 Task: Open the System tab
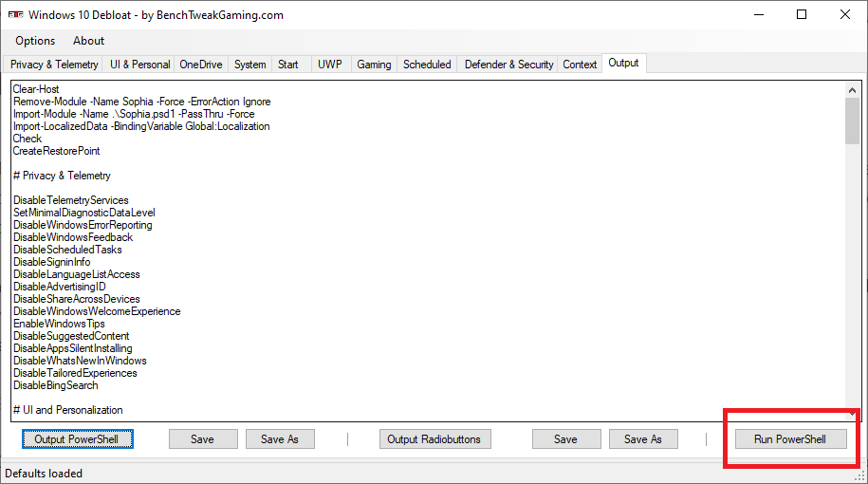249,65
